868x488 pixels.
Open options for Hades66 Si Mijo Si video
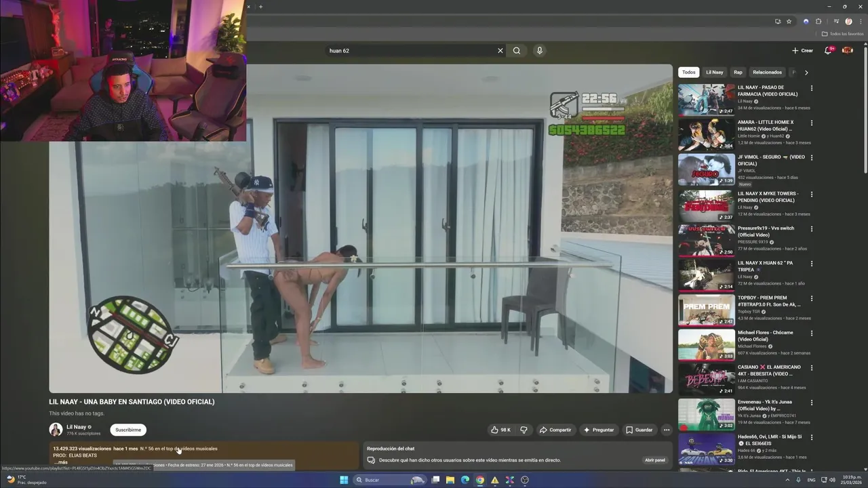(811, 438)
